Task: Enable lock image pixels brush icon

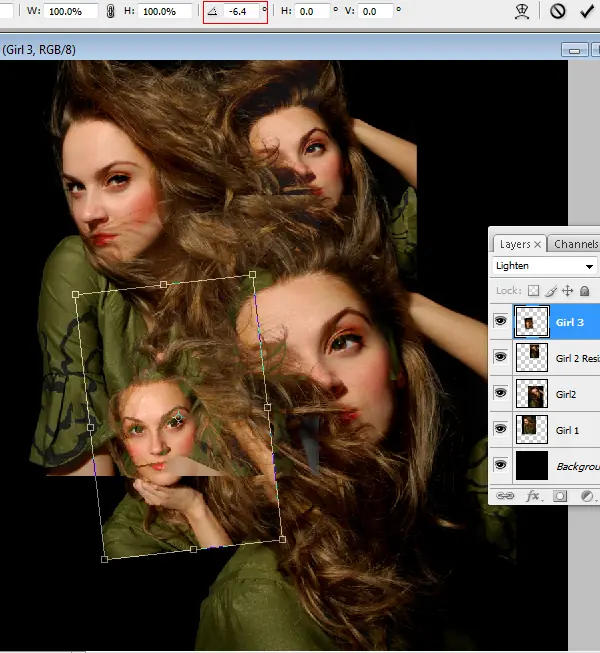Action: pos(550,291)
